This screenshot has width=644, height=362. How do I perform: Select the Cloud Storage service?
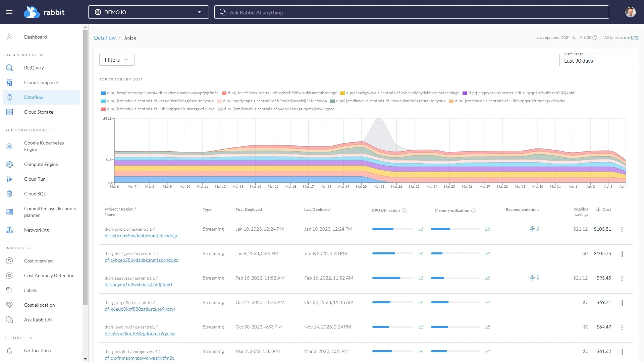39,112
